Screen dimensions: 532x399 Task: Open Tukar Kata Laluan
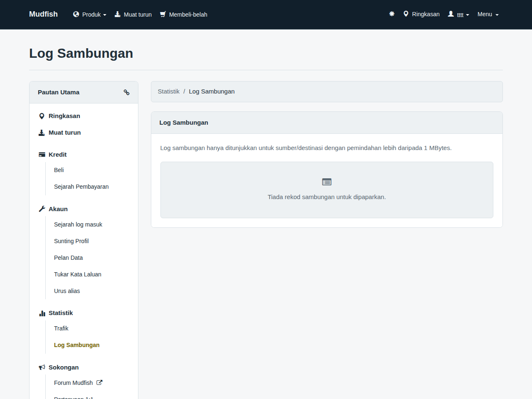(x=78, y=274)
